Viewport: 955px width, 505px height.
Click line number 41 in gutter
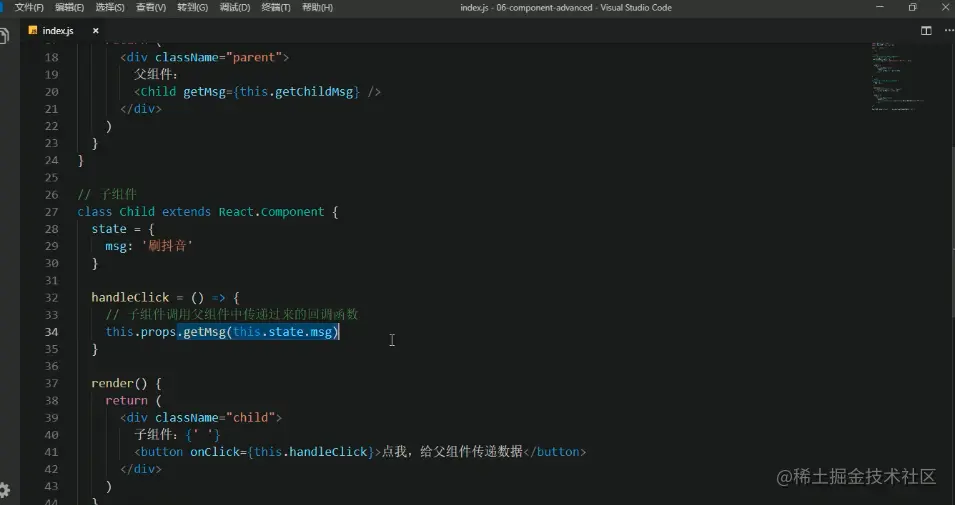[51, 451]
